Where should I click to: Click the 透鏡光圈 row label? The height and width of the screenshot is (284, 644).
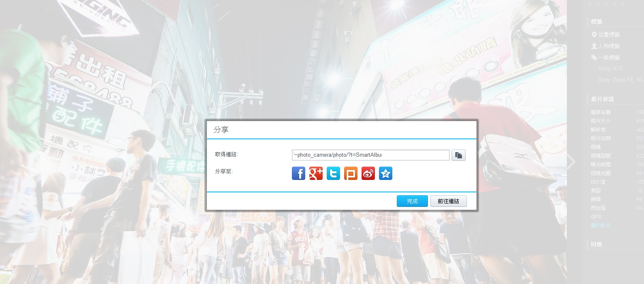tap(600, 173)
